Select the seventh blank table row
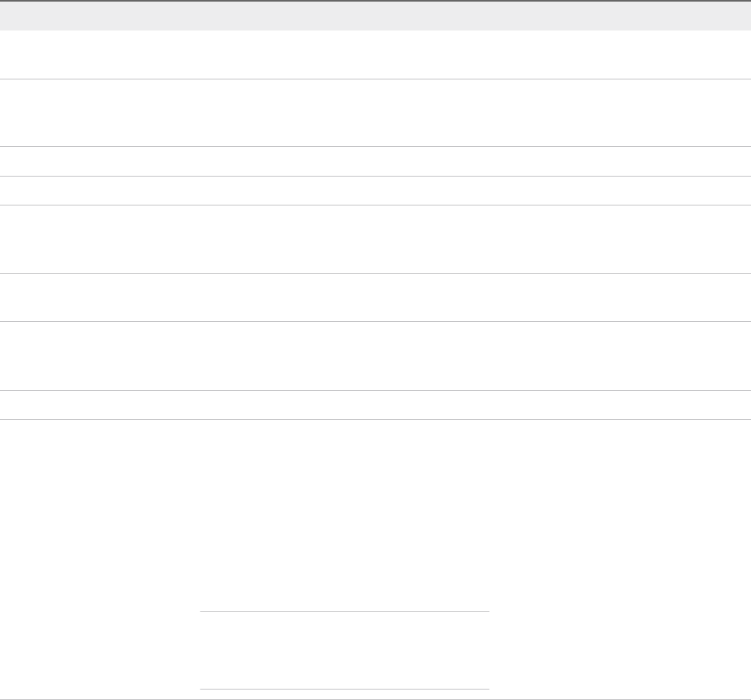751x700 pixels. tap(375, 356)
